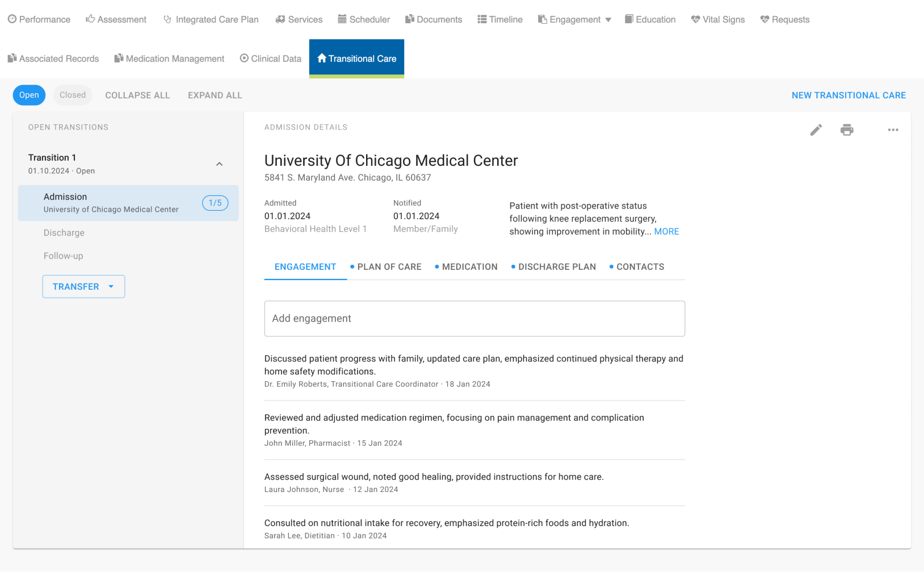The image size is (924, 572).
Task: Click the Performance clock icon
Action: click(x=12, y=19)
